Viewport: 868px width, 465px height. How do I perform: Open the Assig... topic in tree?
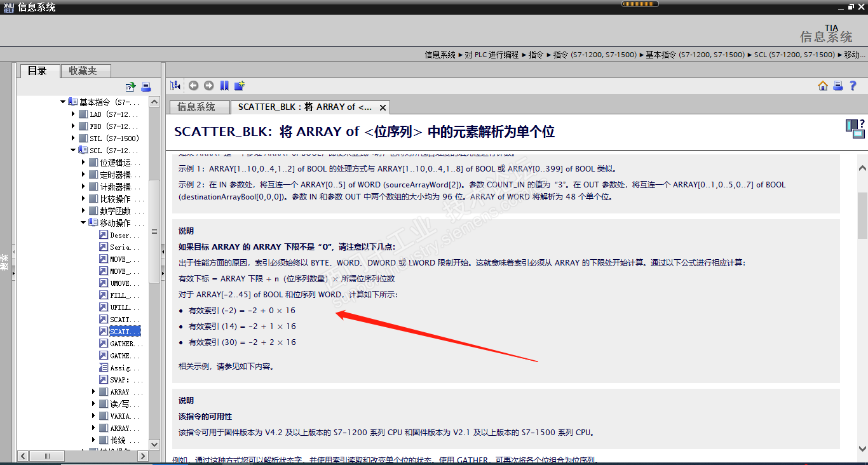(119, 368)
